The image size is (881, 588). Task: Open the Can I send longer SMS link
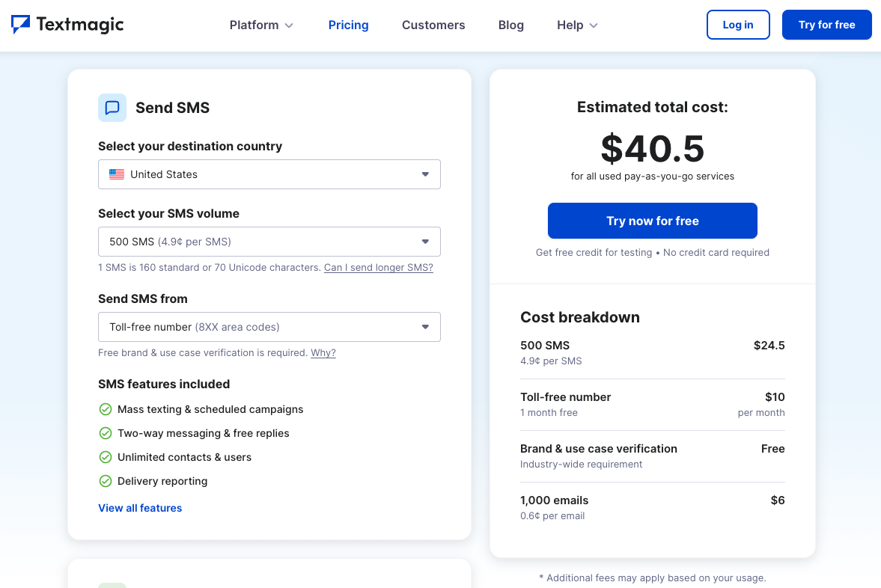pyautogui.click(x=378, y=267)
